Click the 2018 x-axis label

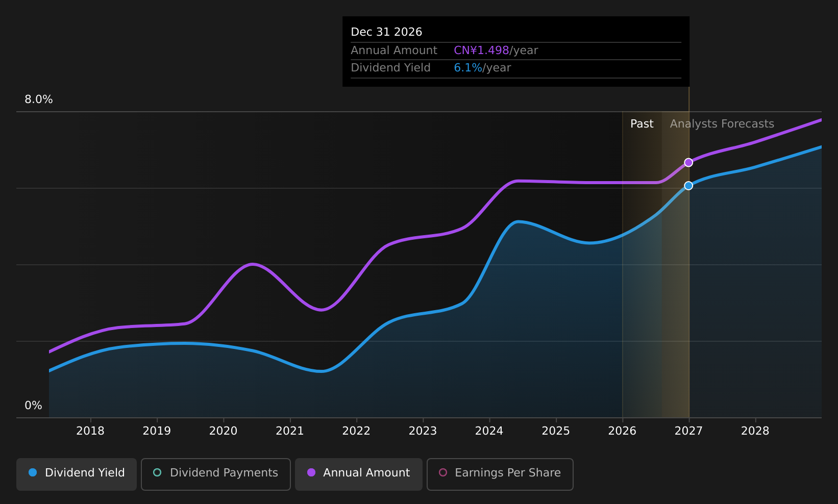click(90, 431)
